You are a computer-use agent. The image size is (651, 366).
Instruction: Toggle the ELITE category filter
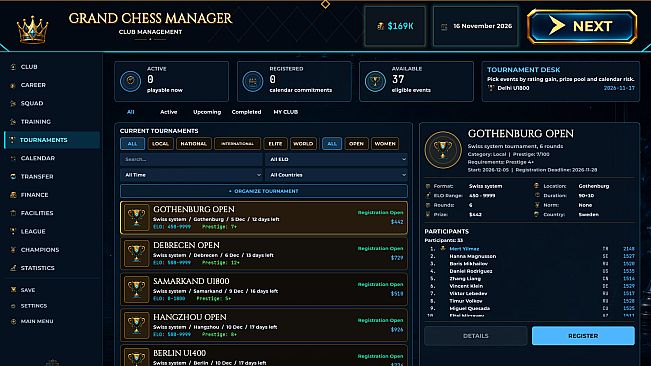click(x=275, y=144)
